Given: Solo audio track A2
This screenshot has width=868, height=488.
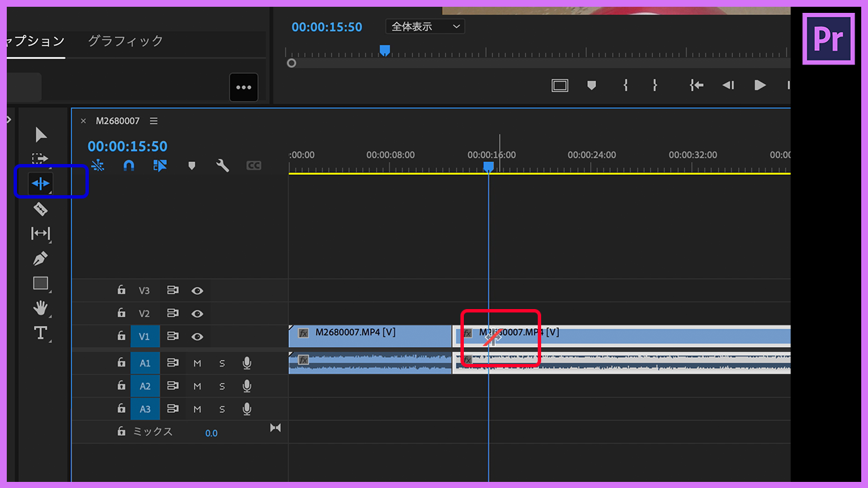Looking at the screenshot, I should (222, 387).
